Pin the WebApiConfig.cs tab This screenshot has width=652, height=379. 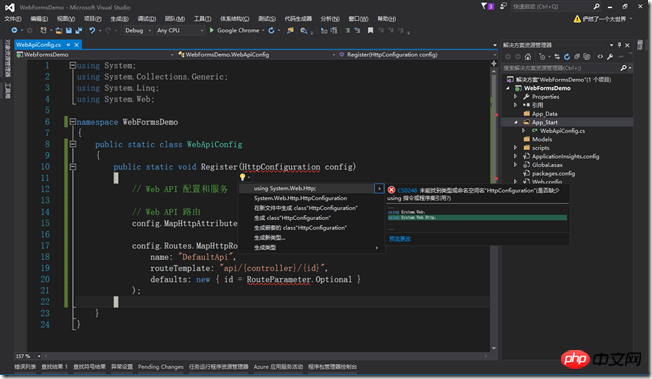pos(68,45)
